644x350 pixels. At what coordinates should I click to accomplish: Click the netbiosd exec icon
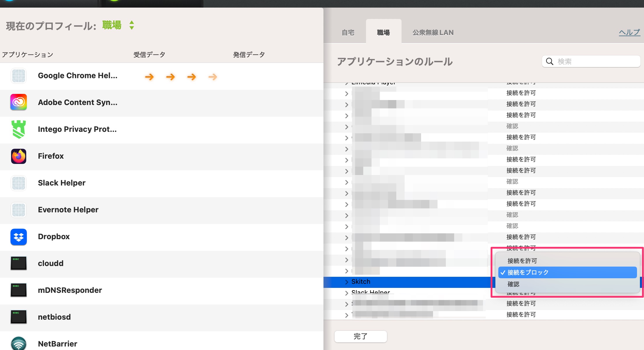[x=19, y=317]
